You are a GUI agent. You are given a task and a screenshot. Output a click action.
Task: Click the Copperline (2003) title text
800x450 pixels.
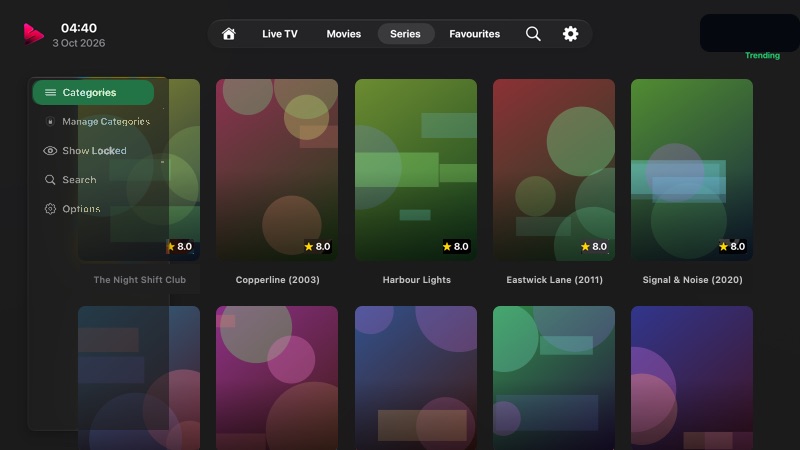(x=278, y=280)
